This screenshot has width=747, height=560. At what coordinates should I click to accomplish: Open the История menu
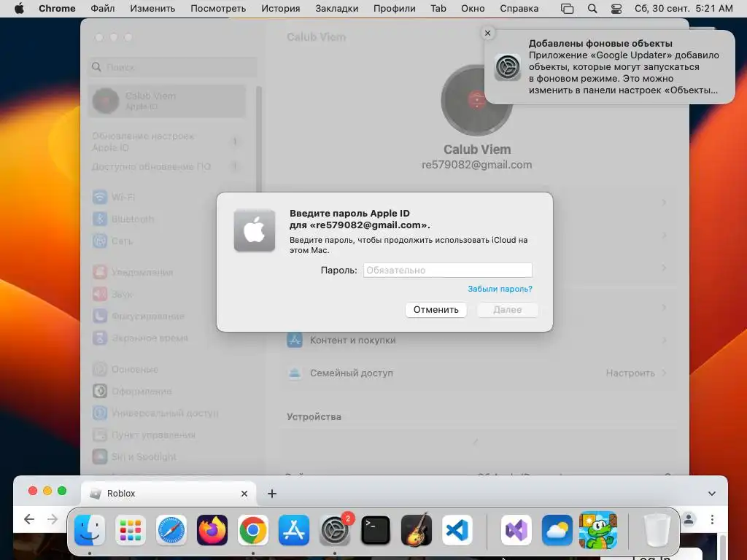tap(281, 9)
